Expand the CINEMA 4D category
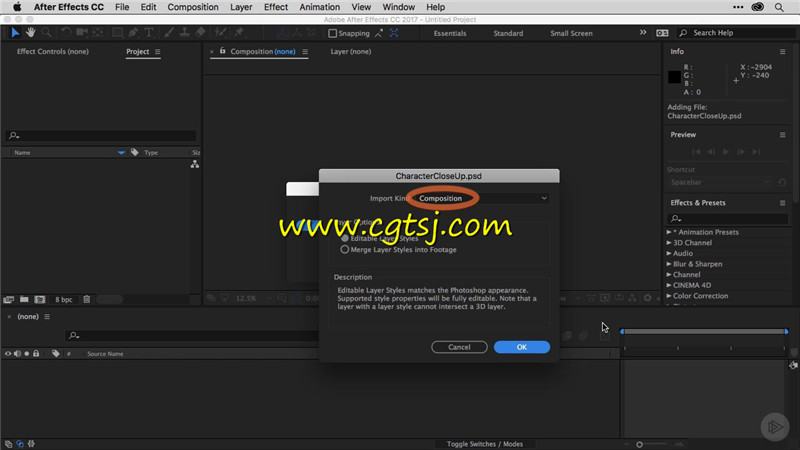The height and width of the screenshot is (450, 800). 669,285
